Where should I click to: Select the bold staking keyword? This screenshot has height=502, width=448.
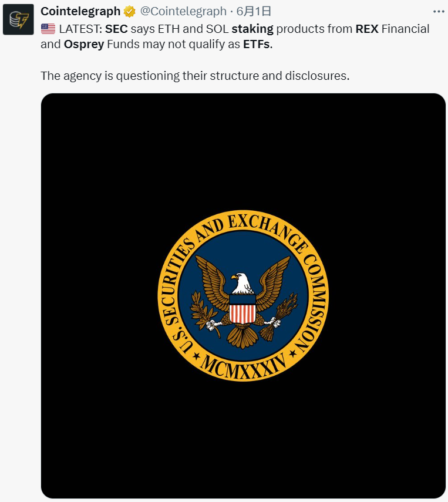coord(252,29)
